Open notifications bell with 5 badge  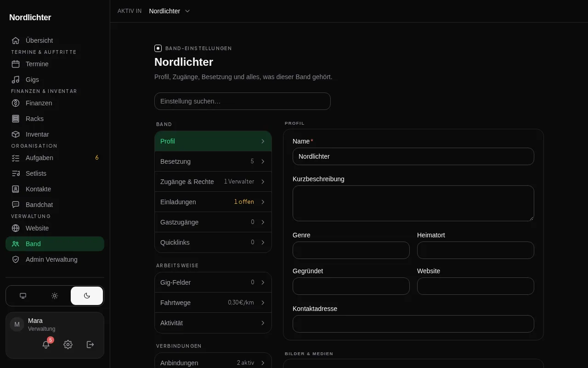(x=46, y=345)
